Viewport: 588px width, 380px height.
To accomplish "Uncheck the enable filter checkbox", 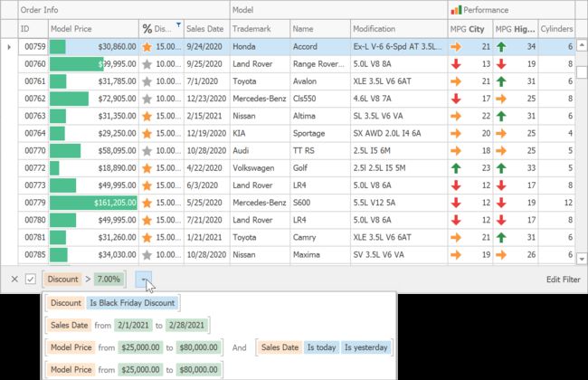I will [31, 279].
